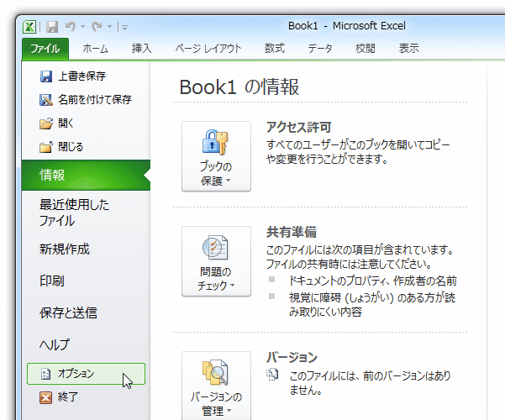Click the Undo arrow in Quick Access Toolbar
The width and height of the screenshot is (505, 420).
[71, 26]
